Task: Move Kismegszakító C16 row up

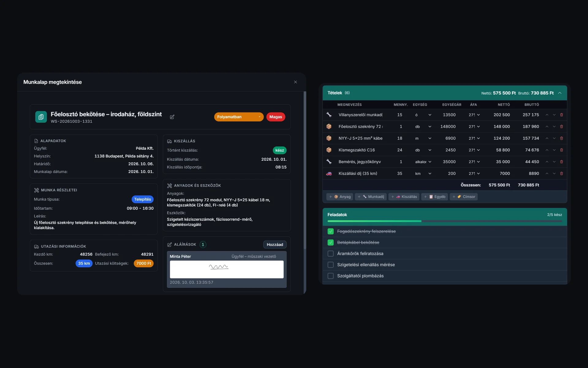Action: tap(547, 150)
